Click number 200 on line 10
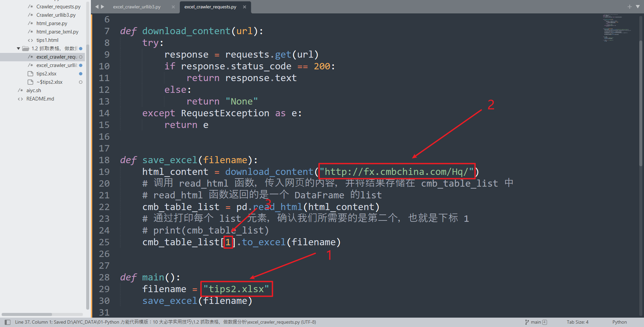The height and width of the screenshot is (327, 644). pyautogui.click(x=322, y=66)
